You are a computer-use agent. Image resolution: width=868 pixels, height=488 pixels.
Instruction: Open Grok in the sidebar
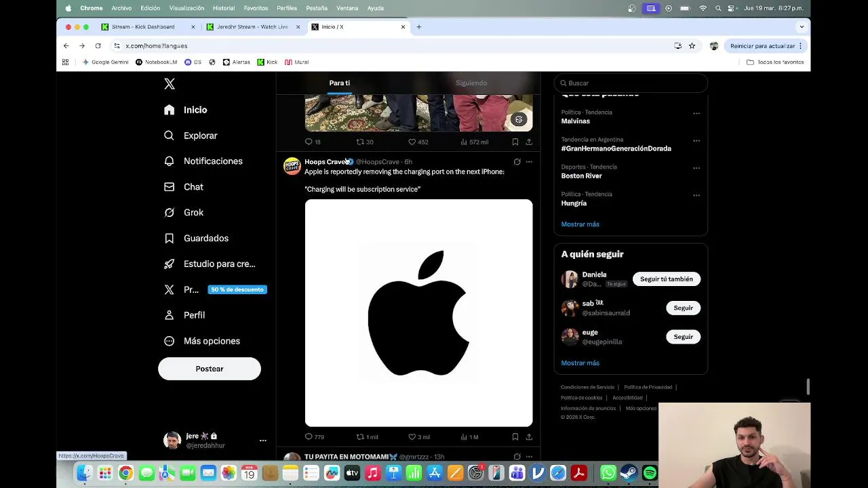pos(184,213)
